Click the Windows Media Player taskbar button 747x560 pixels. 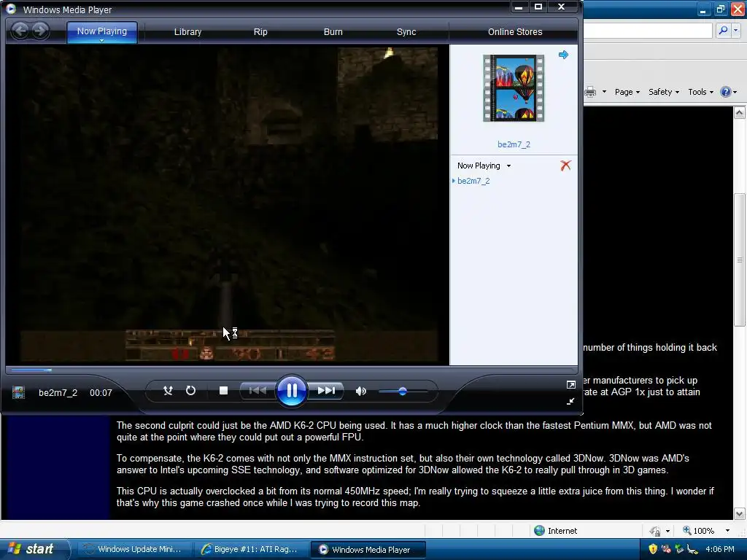coord(367,550)
